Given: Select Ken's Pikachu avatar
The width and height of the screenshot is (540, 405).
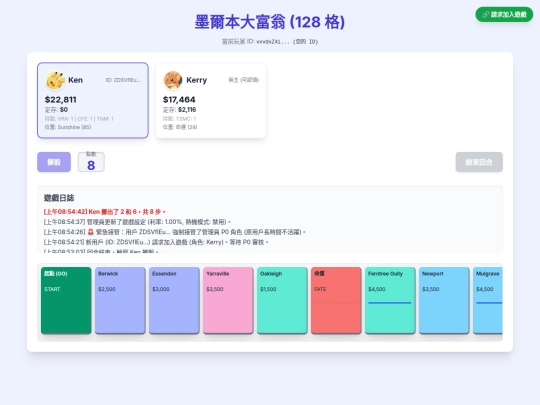Looking at the screenshot, I should (x=55, y=80).
